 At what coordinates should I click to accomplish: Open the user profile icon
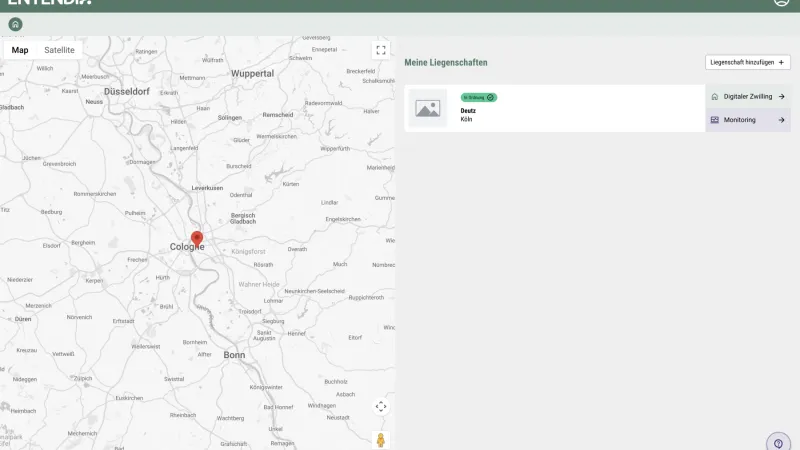(x=781, y=2)
